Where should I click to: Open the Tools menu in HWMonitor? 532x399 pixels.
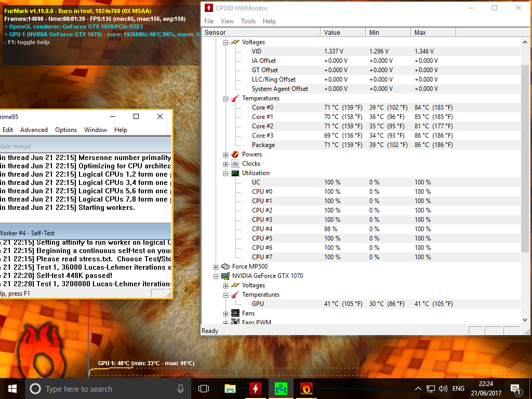tap(248, 21)
